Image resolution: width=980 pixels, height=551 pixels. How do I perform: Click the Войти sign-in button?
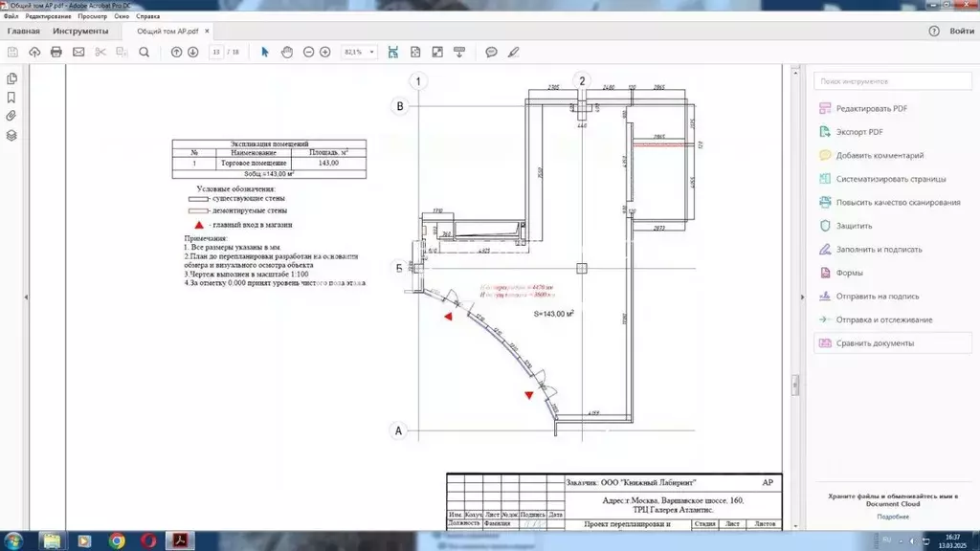(x=962, y=32)
